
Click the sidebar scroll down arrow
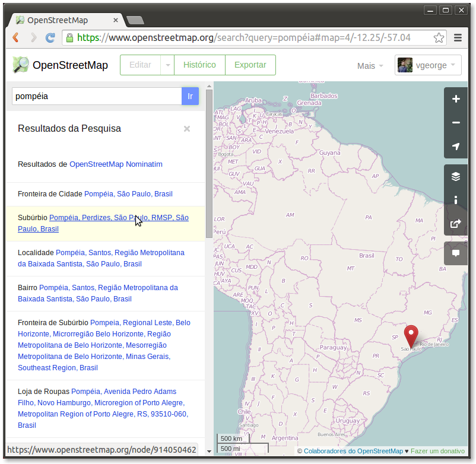point(209,452)
